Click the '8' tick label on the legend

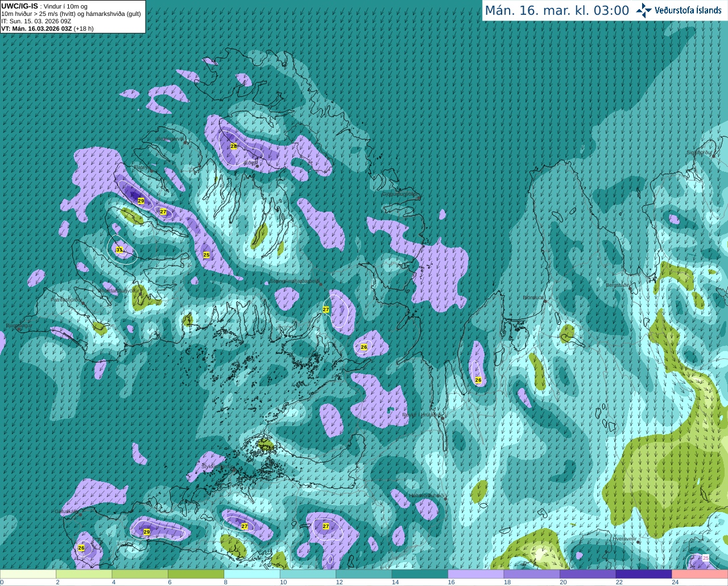tap(226, 582)
